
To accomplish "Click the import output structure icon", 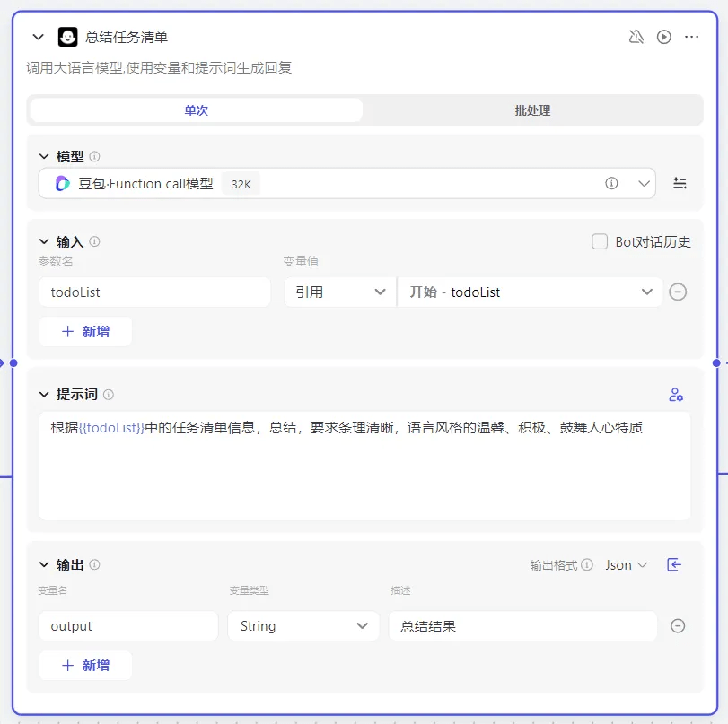I will click(673, 565).
